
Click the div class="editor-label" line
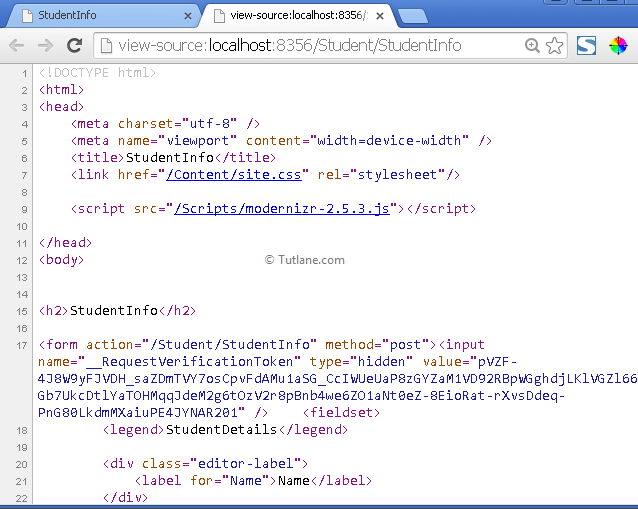(205, 463)
